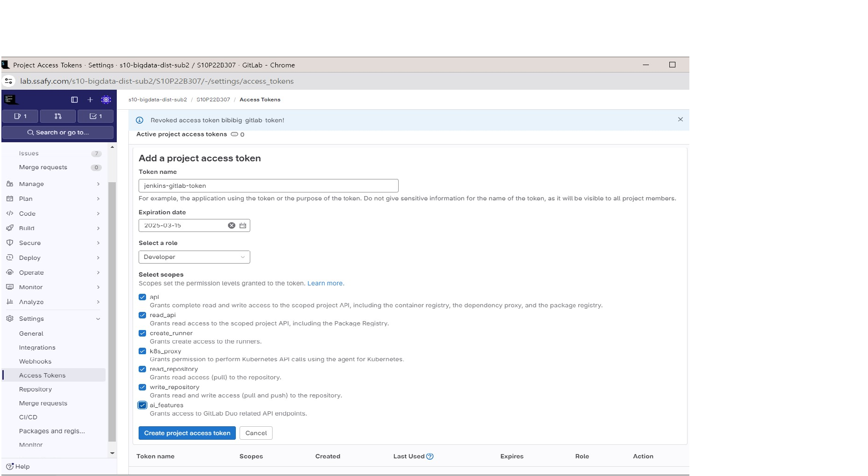Toggle the sidebar collapse icon
The height and width of the screenshot is (476, 868).
[x=74, y=99]
